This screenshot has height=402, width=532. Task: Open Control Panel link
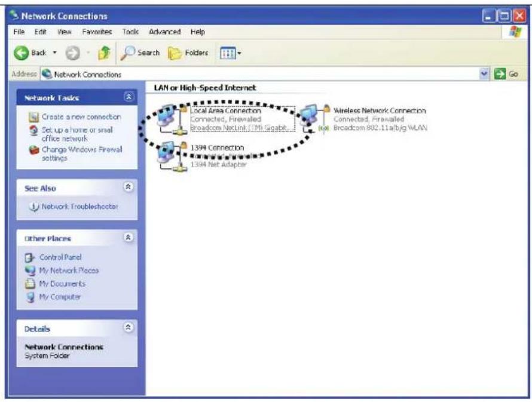[60, 257]
